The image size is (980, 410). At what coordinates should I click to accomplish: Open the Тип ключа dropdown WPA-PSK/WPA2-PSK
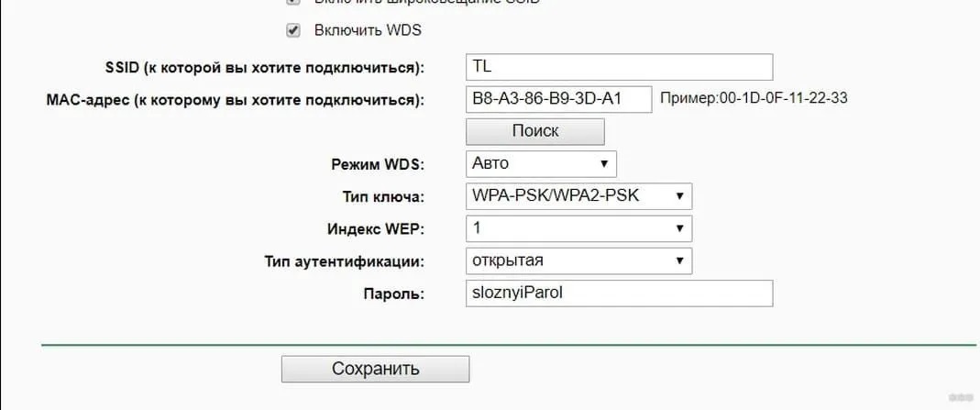point(578,196)
